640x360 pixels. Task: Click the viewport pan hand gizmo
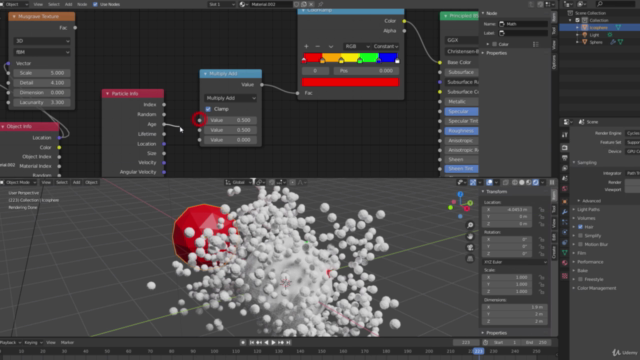(470, 236)
